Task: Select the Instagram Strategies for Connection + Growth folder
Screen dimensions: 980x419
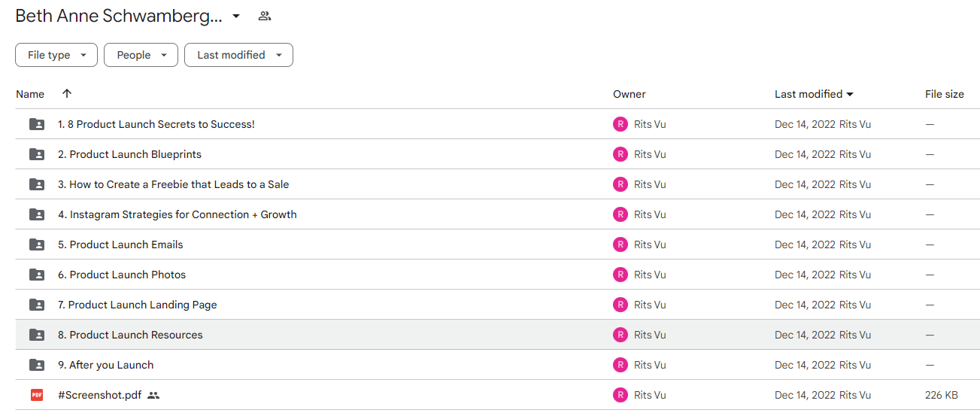Action: coord(497,214)
